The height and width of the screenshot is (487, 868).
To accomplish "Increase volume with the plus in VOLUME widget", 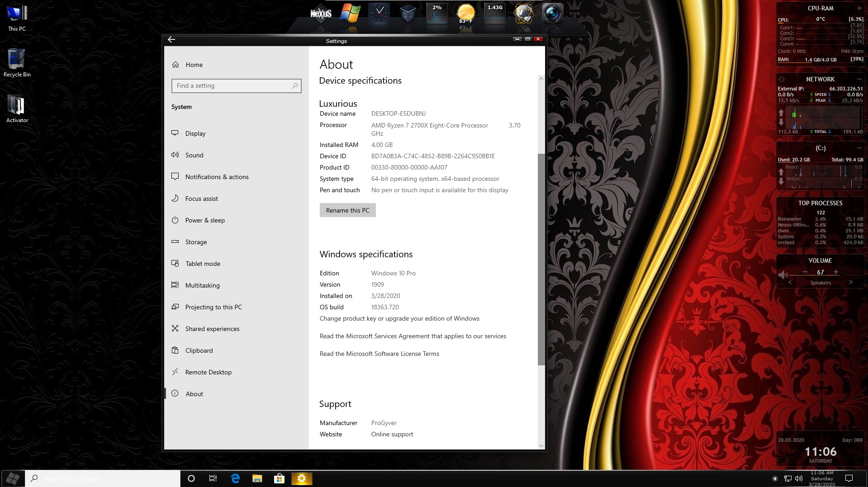I will pos(836,272).
